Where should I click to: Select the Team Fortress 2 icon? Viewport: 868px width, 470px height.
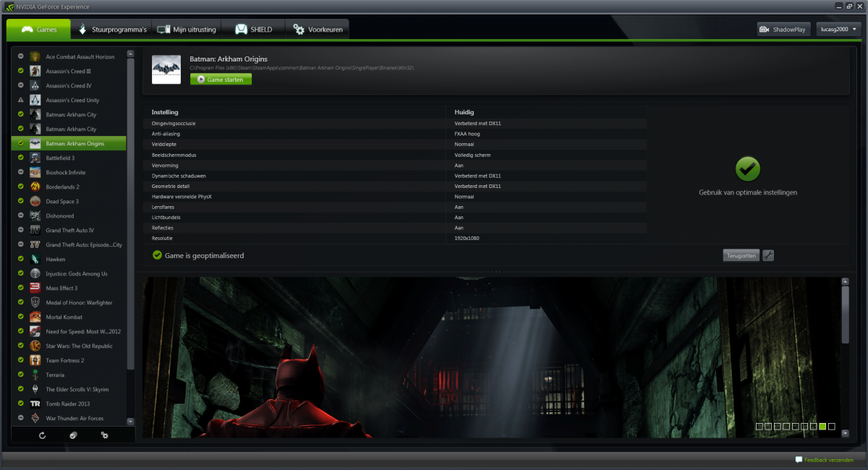pyautogui.click(x=35, y=361)
